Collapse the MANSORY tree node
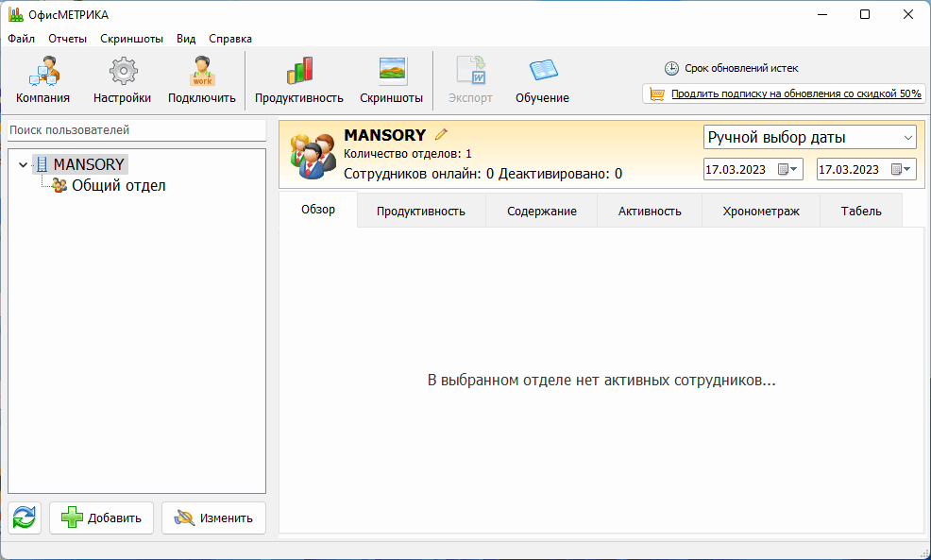931x560 pixels. click(x=24, y=164)
